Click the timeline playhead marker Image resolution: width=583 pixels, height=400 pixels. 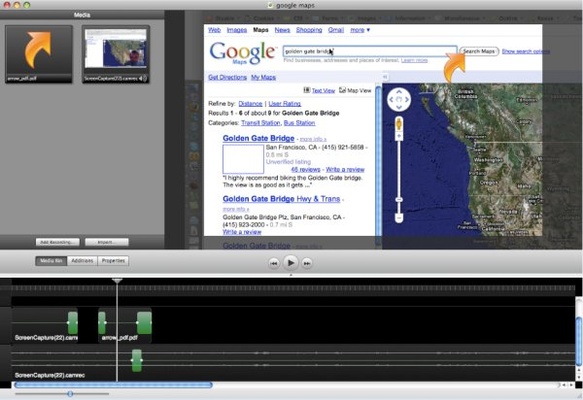click(x=117, y=281)
